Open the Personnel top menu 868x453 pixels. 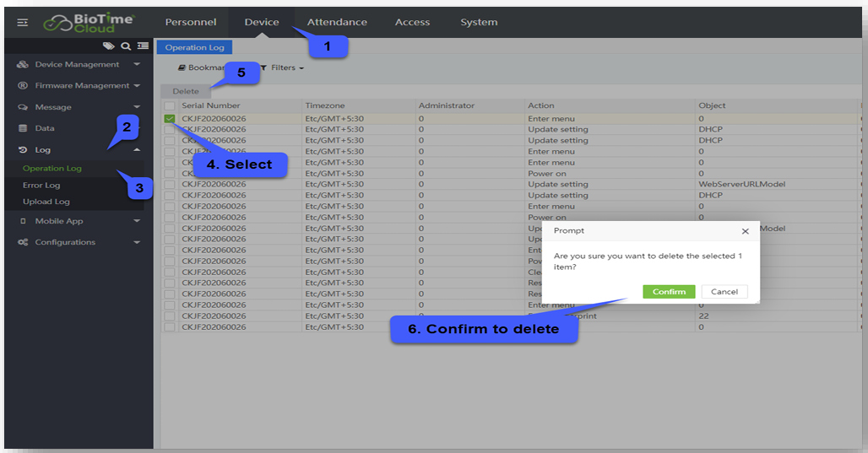(191, 23)
